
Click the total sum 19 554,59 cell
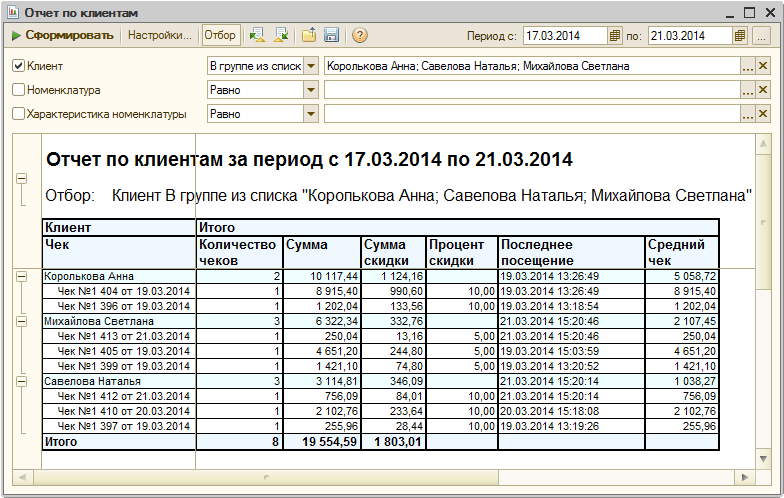click(322, 442)
